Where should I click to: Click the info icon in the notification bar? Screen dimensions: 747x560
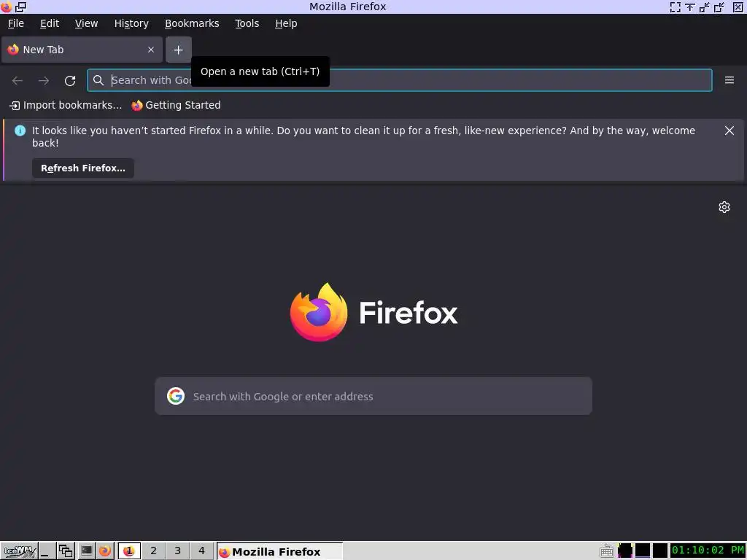tap(20, 131)
